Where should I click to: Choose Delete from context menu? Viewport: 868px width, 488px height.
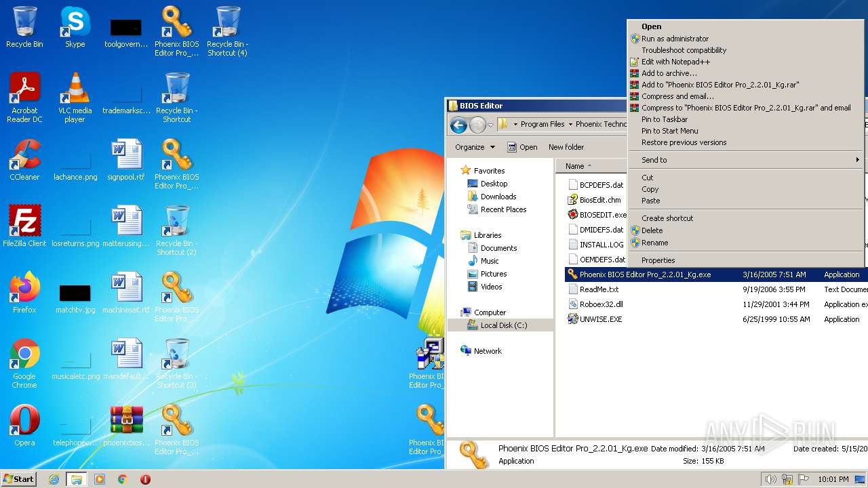652,230
